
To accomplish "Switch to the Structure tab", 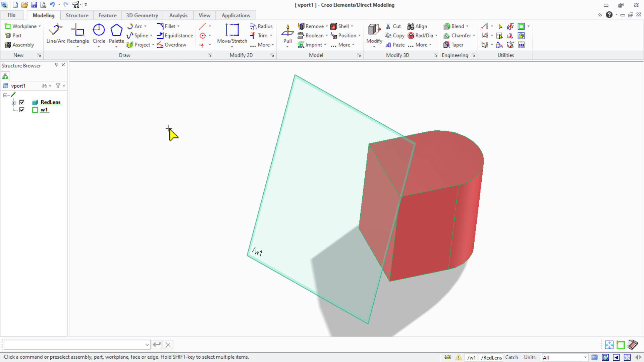I will click(77, 15).
